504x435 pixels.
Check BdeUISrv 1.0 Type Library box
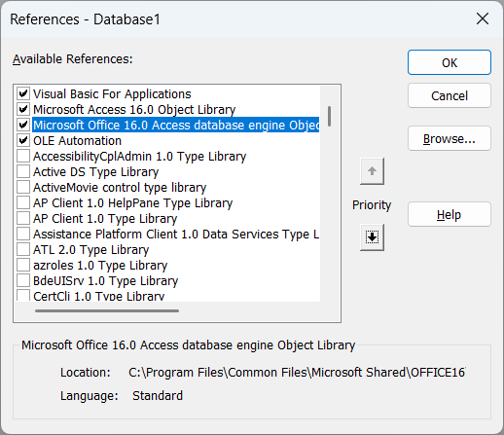click(x=23, y=280)
